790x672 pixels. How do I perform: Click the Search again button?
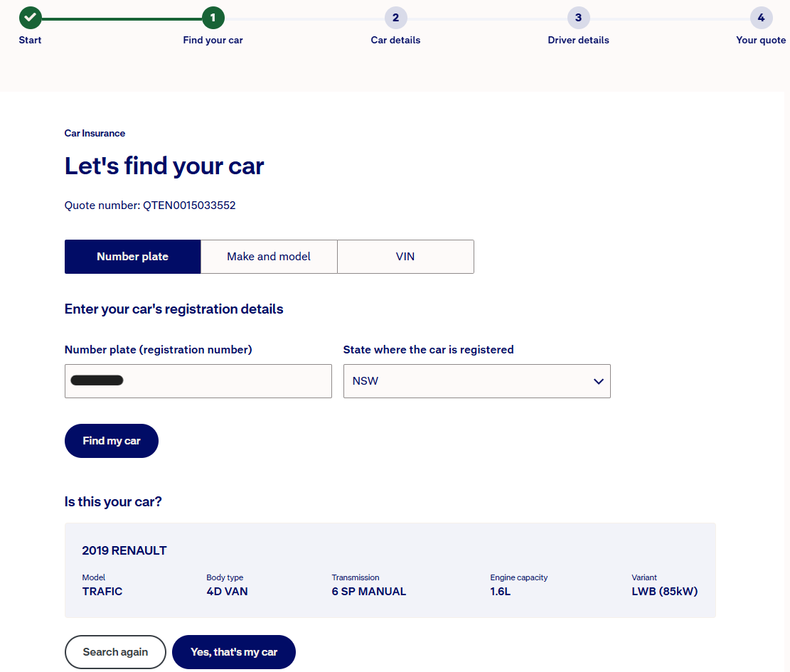coord(115,652)
